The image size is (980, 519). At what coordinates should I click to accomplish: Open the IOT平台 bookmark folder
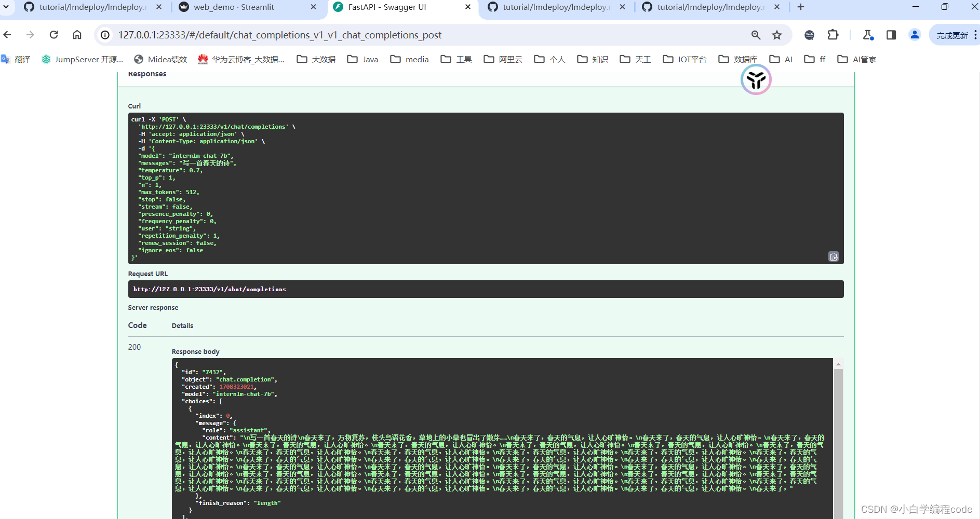[684, 59]
